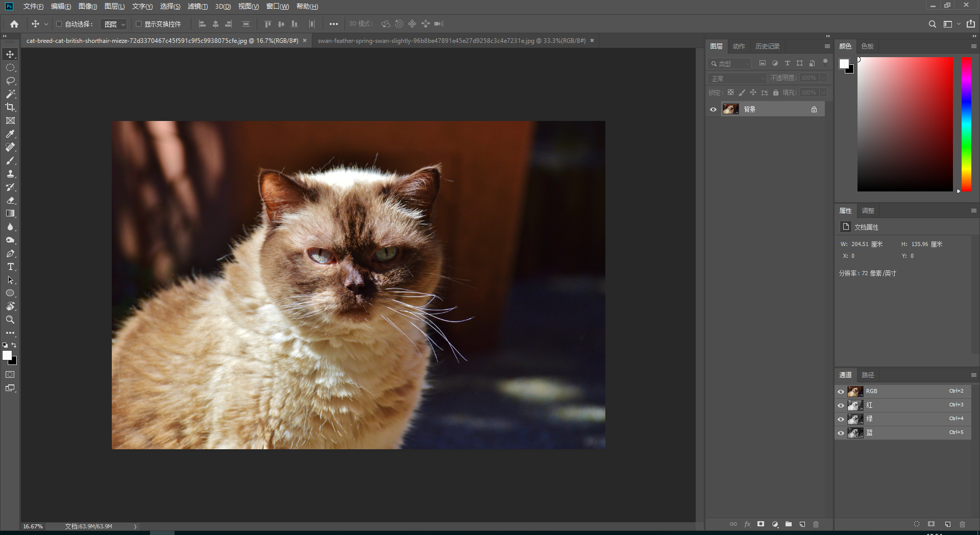The height and width of the screenshot is (535, 980).
Task: Select the Hand tool
Action: (x=10, y=306)
